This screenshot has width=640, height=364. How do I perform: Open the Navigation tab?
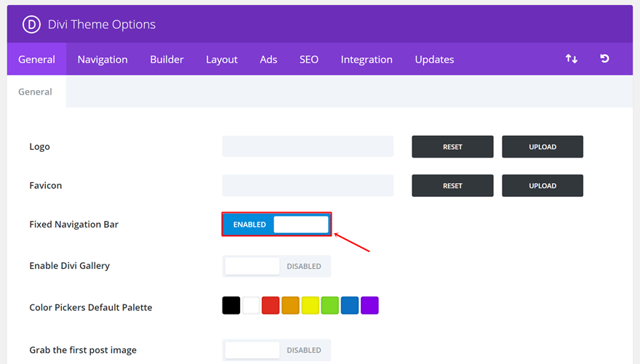(x=103, y=60)
